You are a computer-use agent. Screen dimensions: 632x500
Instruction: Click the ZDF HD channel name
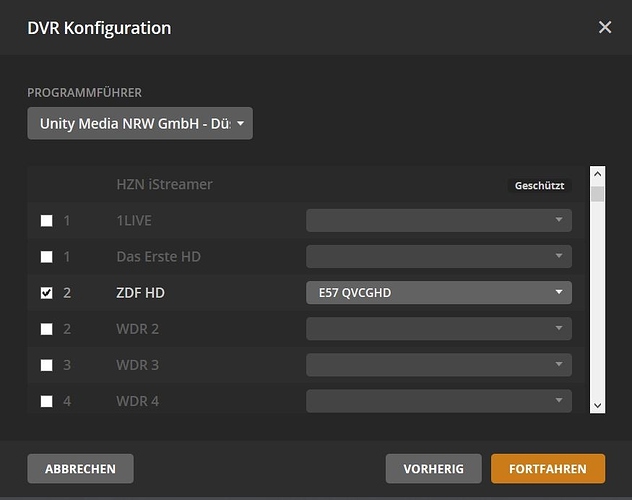(x=140, y=293)
